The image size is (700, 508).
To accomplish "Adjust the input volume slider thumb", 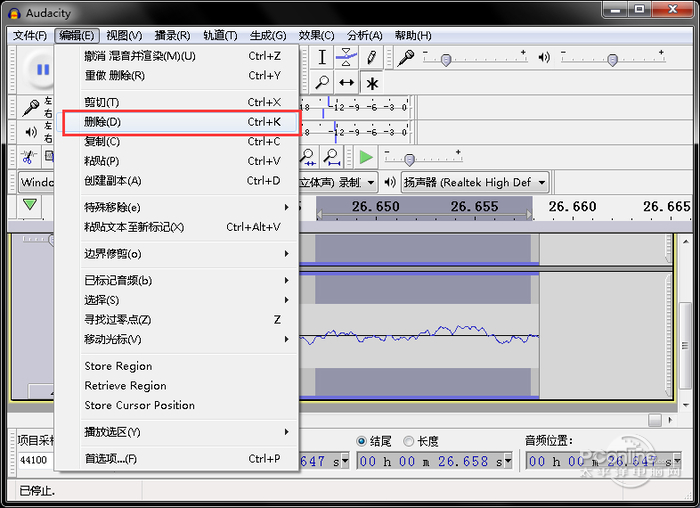I will pos(446,59).
